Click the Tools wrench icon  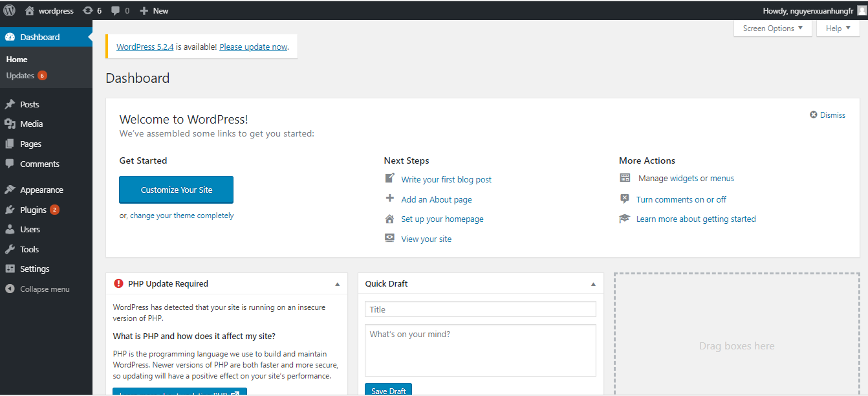pos(10,249)
